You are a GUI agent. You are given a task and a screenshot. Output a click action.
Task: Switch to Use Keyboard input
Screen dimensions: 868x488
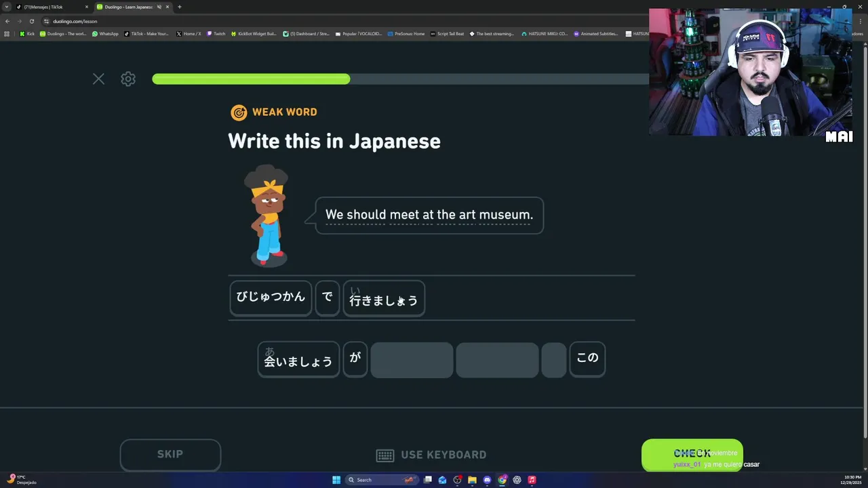pos(431,455)
